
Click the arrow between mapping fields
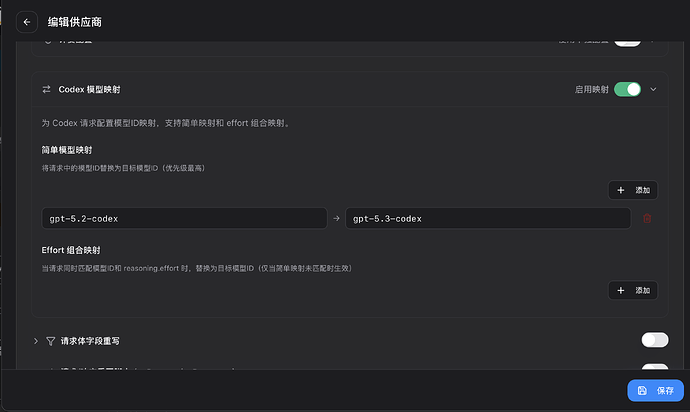click(336, 218)
